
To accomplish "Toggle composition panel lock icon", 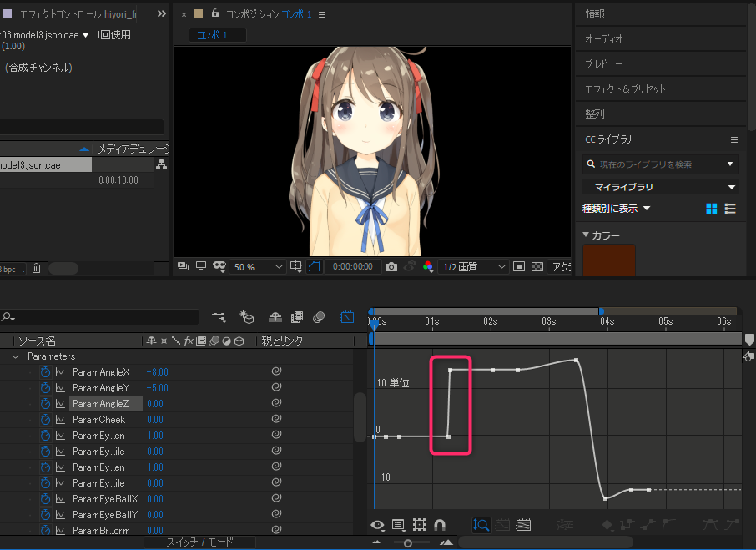I will coord(215,13).
